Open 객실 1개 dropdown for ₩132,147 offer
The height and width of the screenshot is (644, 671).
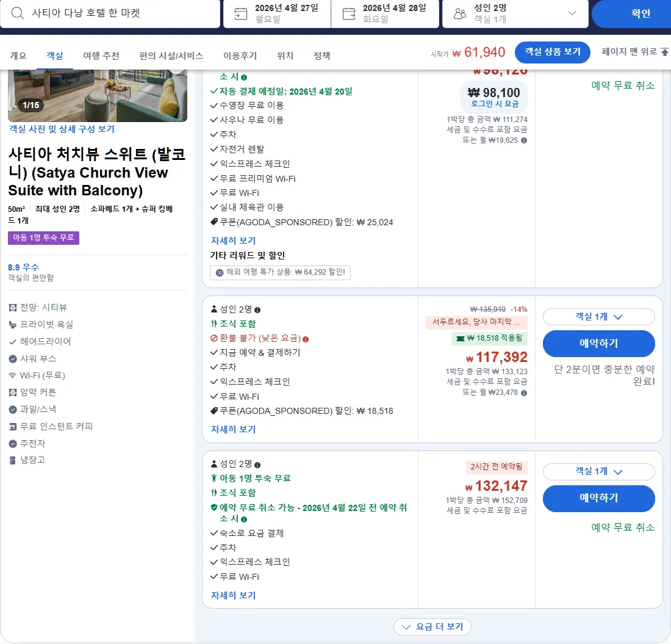tap(598, 471)
